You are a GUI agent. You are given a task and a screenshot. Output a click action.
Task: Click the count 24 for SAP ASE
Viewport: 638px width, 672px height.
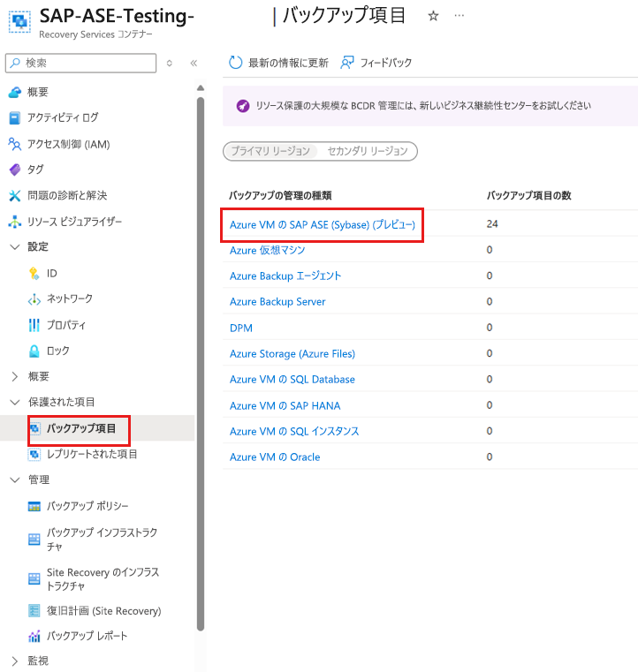tap(492, 224)
